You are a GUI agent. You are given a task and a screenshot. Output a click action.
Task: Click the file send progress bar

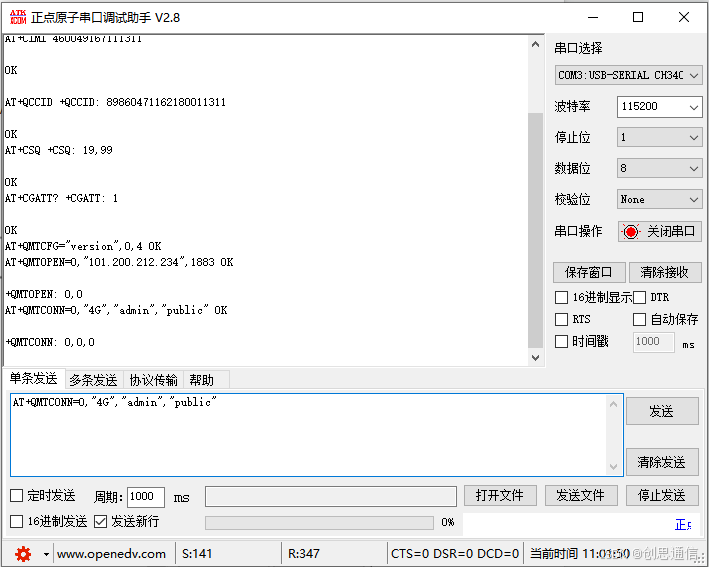[x=319, y=523]
